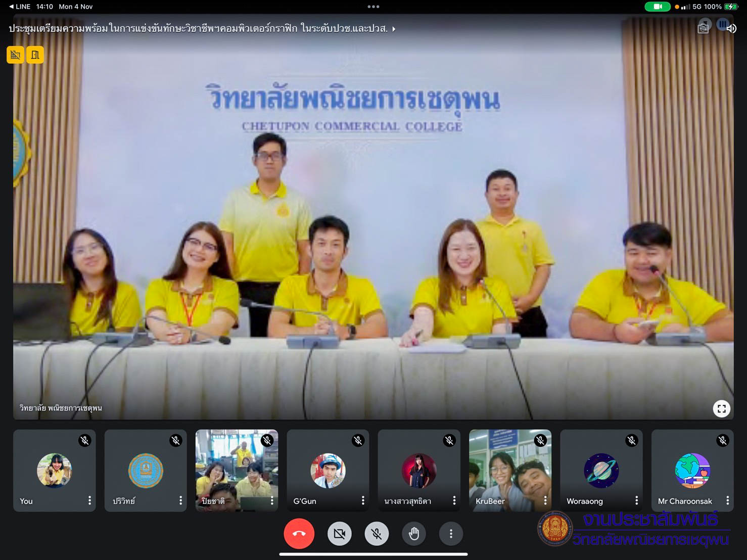The height and width of the screenshot is (560, 747).
Task: Tap the muted mic icon on the ปริวิทย์ tile
Action: coord(176,440)
